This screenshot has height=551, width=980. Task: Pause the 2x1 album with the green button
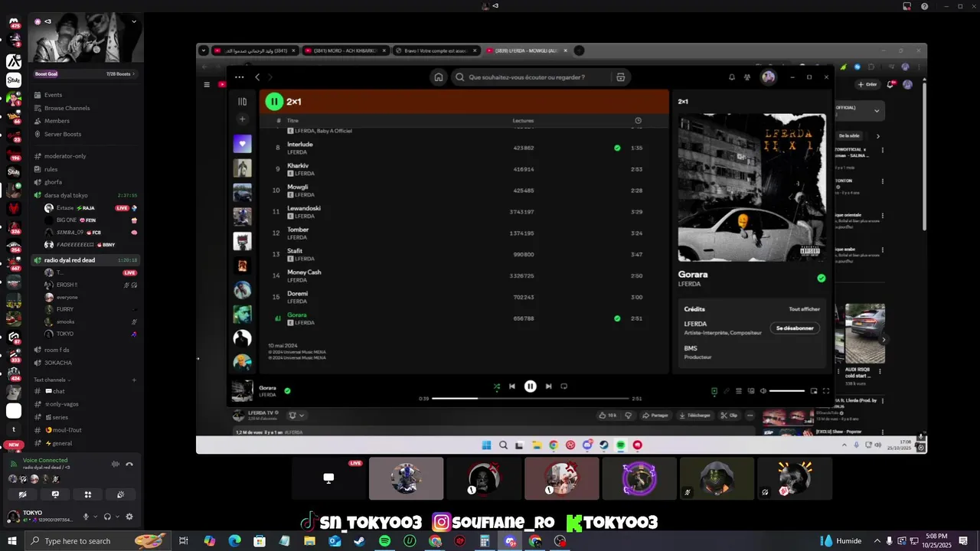pos(274,101)
